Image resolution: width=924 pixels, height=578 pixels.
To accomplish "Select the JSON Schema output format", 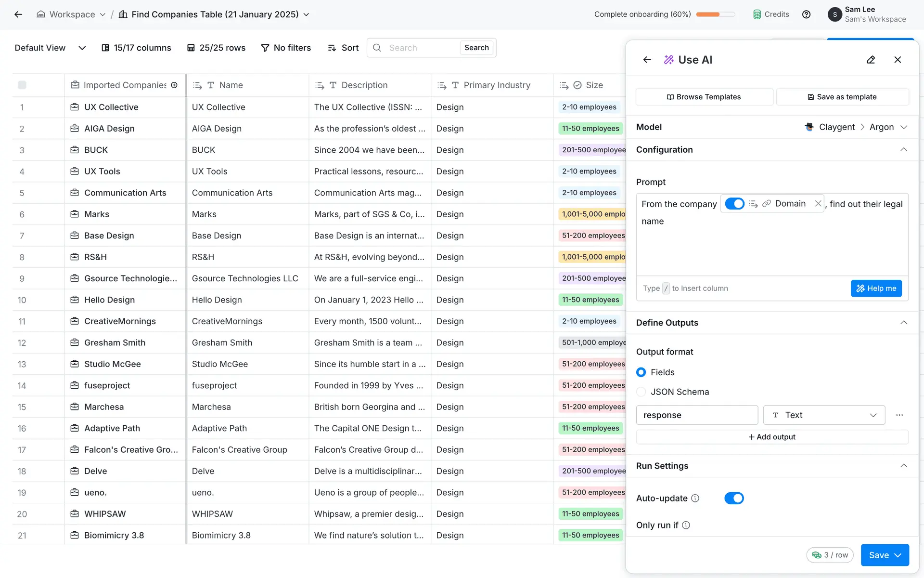I will click(641, 392).
